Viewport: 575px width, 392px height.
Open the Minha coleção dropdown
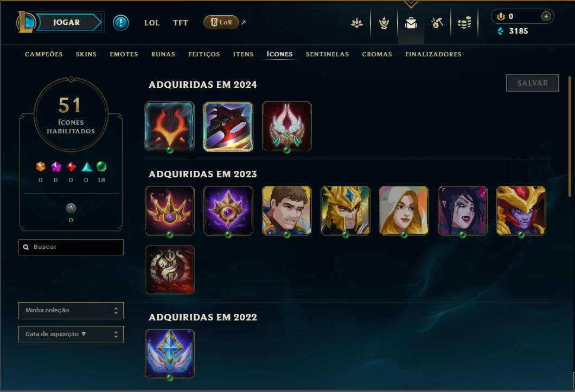click(x=71, y=311)
